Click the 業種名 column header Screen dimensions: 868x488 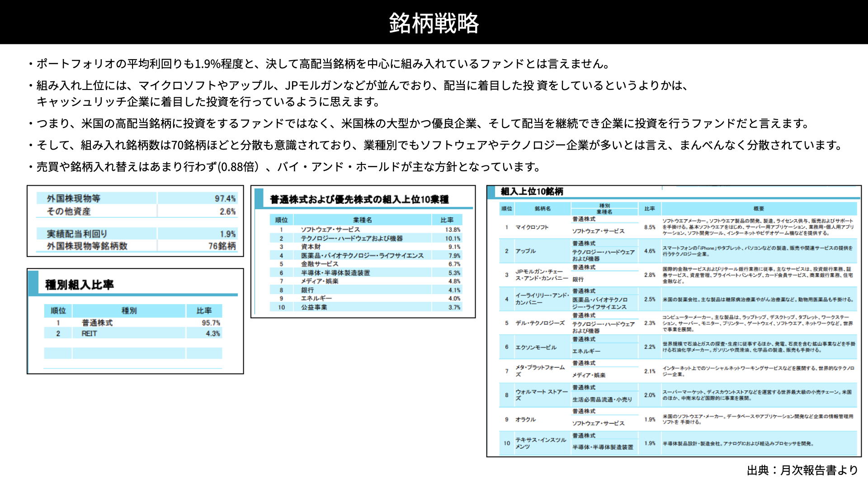[363, 220]
